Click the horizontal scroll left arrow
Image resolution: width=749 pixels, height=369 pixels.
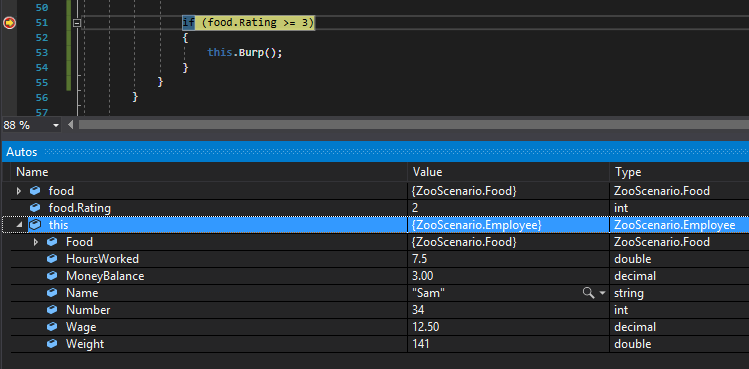point(71,125)
